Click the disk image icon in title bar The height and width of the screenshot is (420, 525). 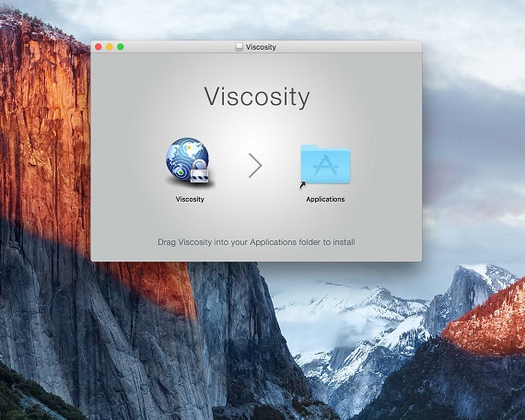pyautogui.click(x=239, y=47)
